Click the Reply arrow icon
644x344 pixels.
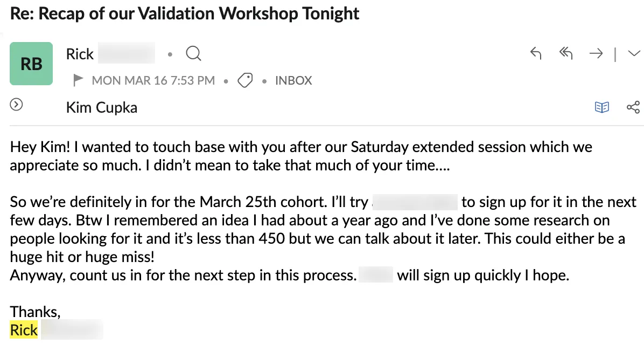point(535,53)
